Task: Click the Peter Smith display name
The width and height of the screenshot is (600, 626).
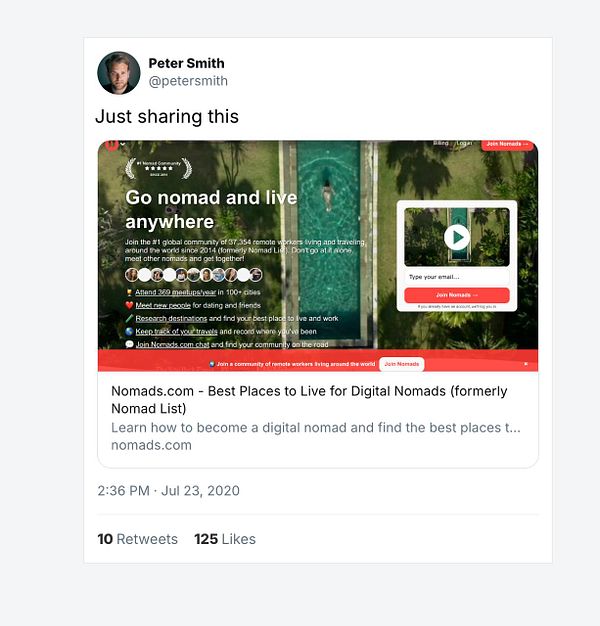Action: point(186,63)
